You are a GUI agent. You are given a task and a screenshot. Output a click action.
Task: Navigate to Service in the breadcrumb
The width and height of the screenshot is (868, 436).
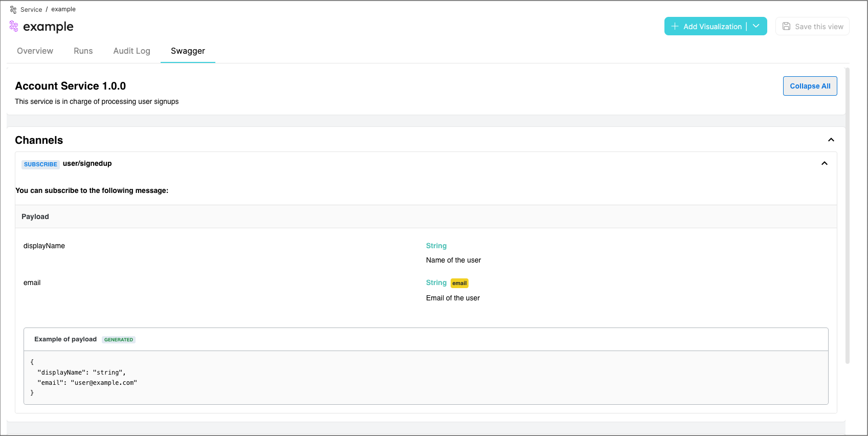(x=31, y=10)
